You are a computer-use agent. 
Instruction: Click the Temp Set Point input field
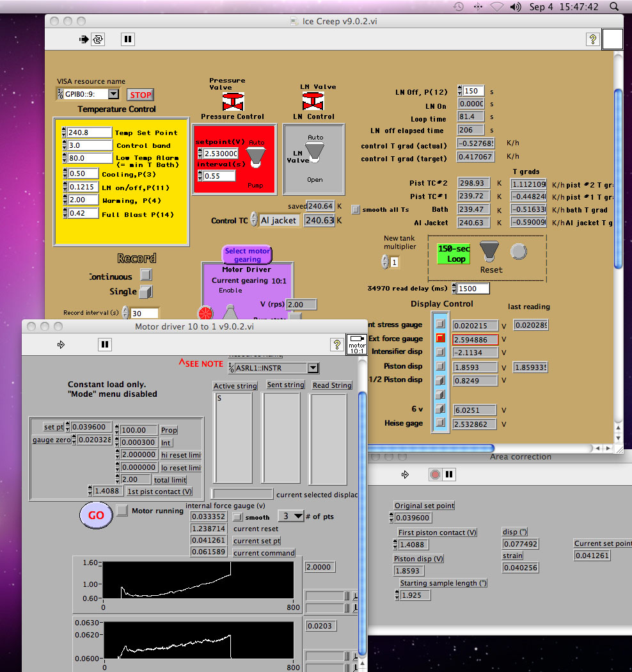point(89,132)
